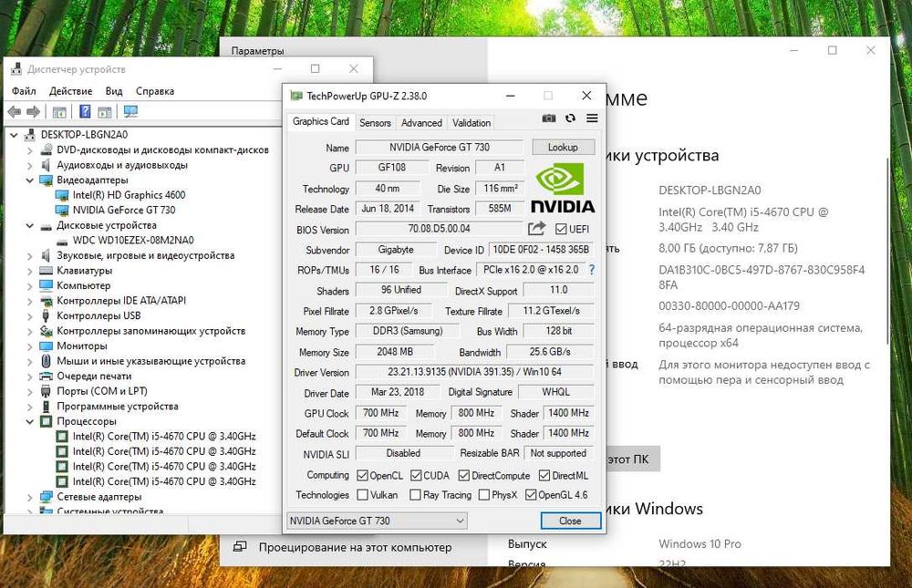Open the Вид menu
This screenshot has height=588, width=912.
click(114, 91)
